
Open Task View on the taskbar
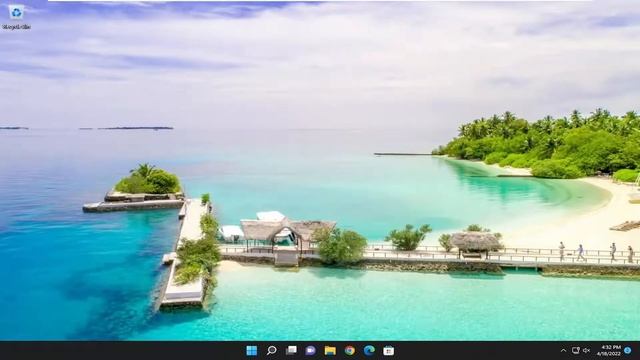291,351
